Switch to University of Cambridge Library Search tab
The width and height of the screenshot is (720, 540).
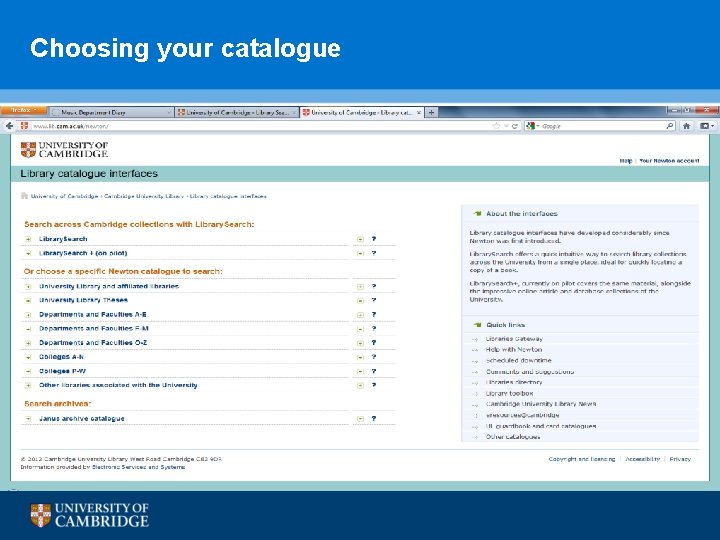pyautogui.click(x=237, y=112)
